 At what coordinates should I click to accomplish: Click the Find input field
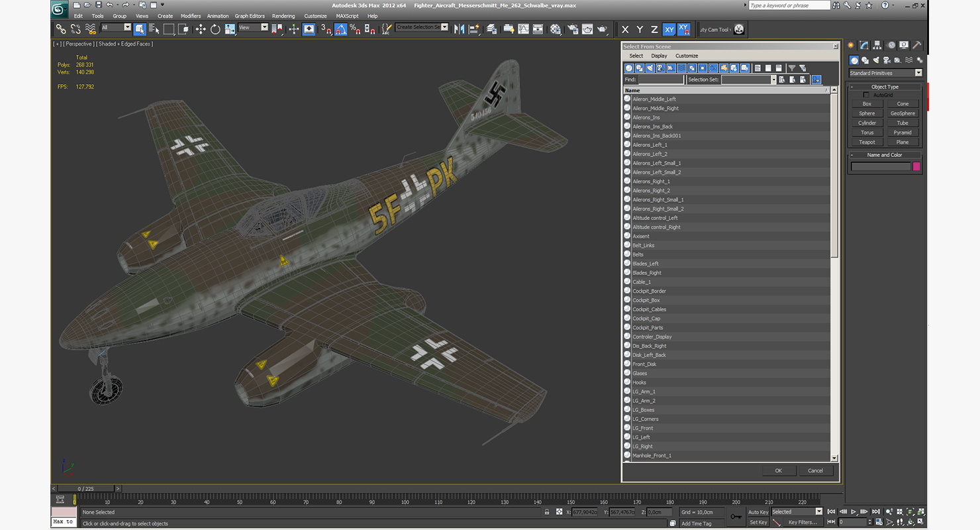(661, 79)
